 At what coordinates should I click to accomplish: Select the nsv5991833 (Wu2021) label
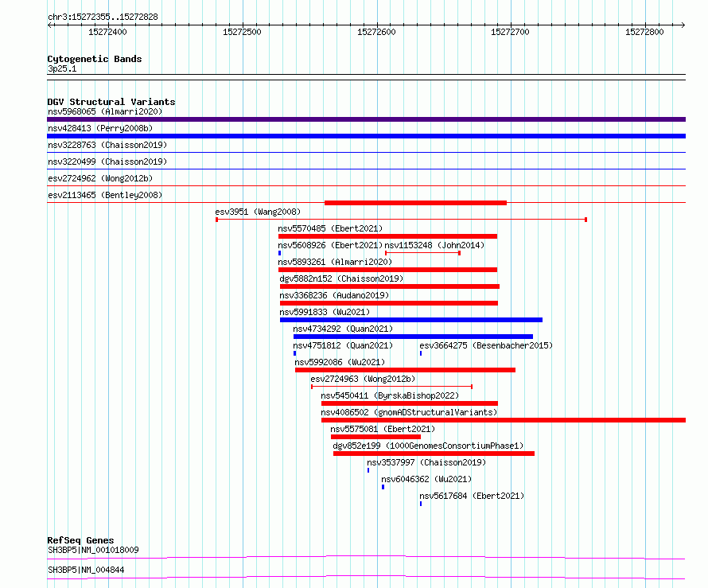click(x=325, y=312)
